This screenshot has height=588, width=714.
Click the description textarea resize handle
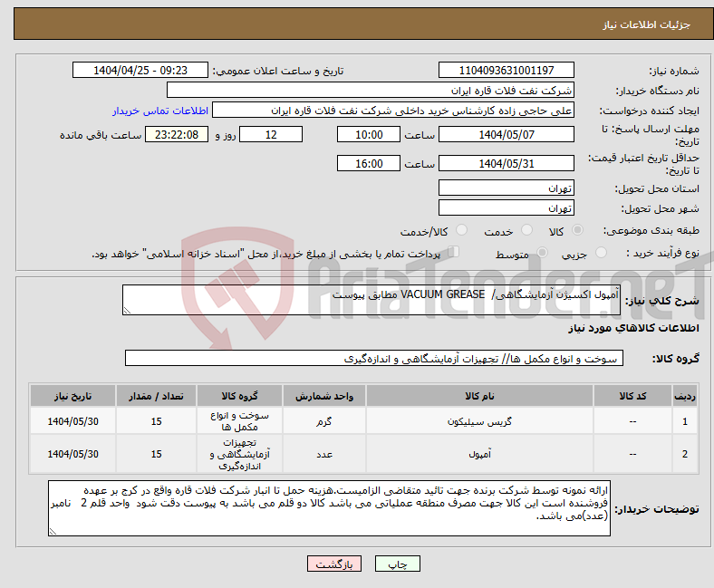127,311
